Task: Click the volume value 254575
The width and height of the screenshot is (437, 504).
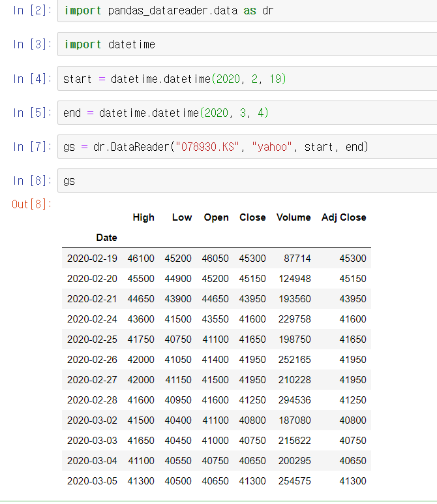Action: [x=295, y=481]
